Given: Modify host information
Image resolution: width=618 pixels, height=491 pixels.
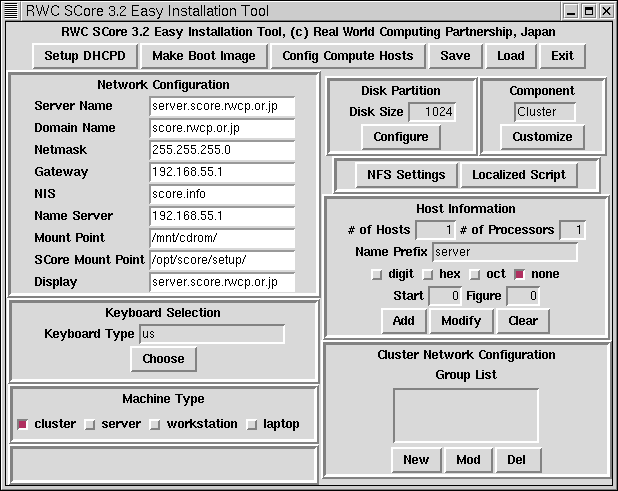Looking at the screenshot, I should tap(461, 321).
